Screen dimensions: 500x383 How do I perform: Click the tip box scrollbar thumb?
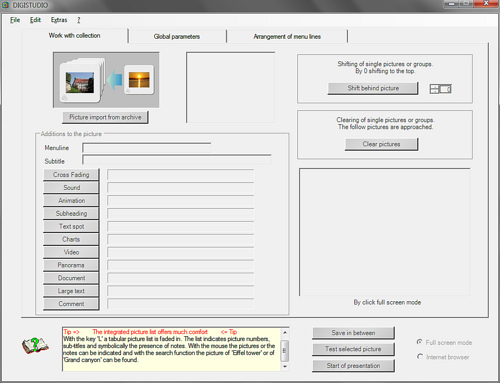click(x=285, y=351)
